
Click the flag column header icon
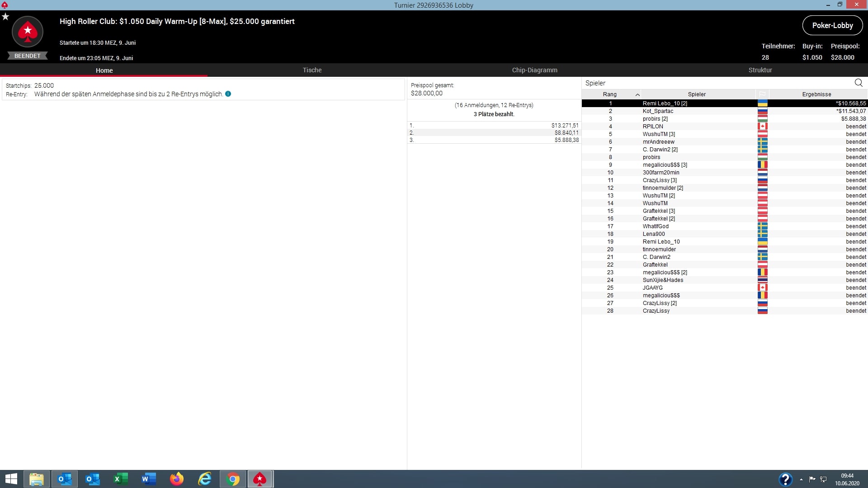(762, 94)
